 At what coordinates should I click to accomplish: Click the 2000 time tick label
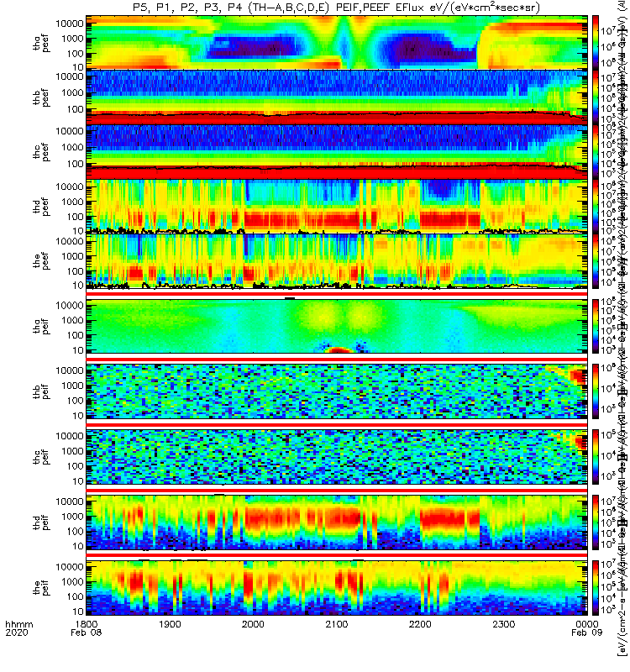(x=253, y=624)
